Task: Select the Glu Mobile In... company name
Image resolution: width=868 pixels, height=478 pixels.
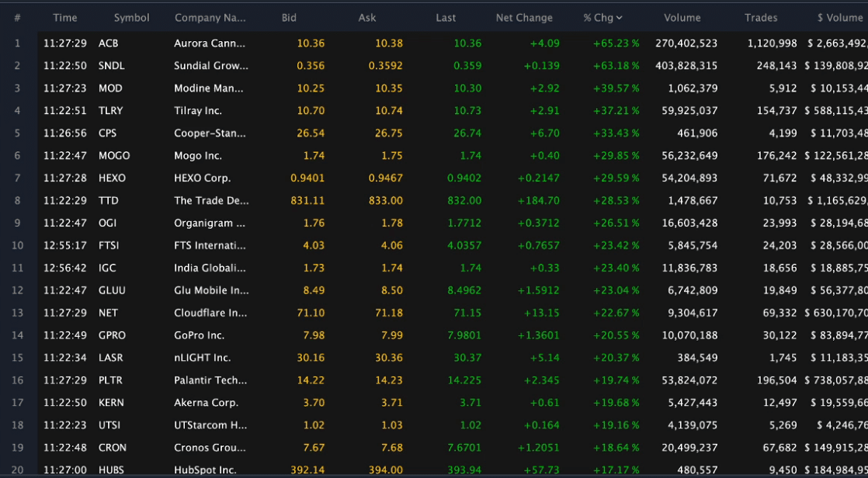Action: [x=211, y=290]
